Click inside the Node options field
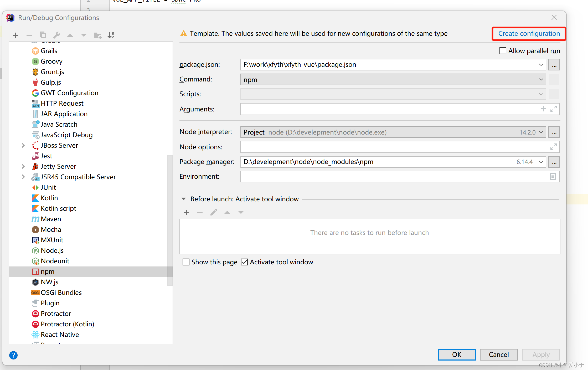 394,147
